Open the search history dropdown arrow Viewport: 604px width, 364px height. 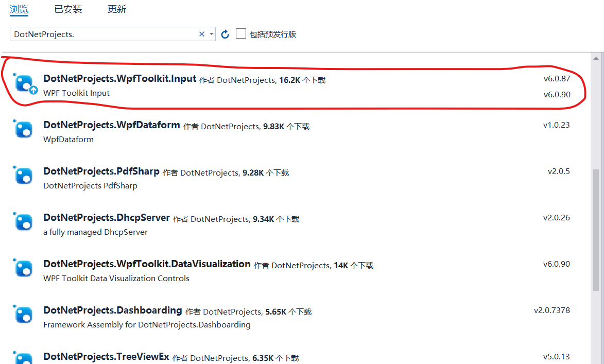[211, 33]
